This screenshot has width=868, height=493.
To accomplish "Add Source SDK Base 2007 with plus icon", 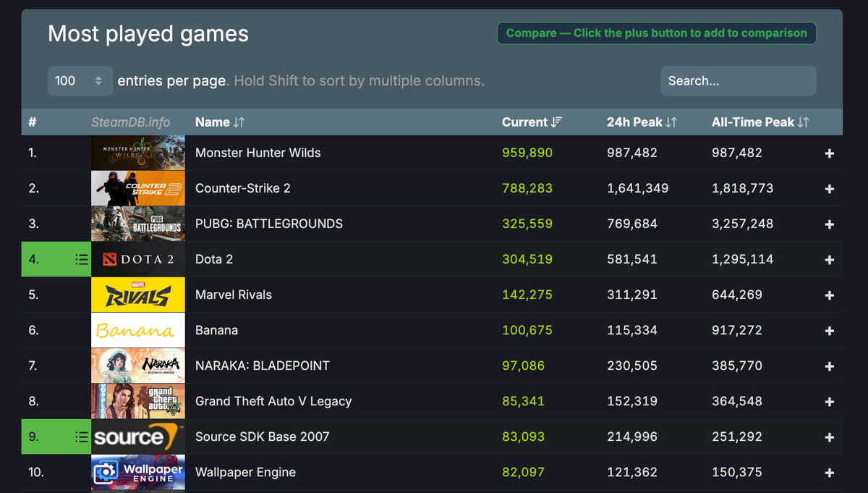I will pos(829,437).
